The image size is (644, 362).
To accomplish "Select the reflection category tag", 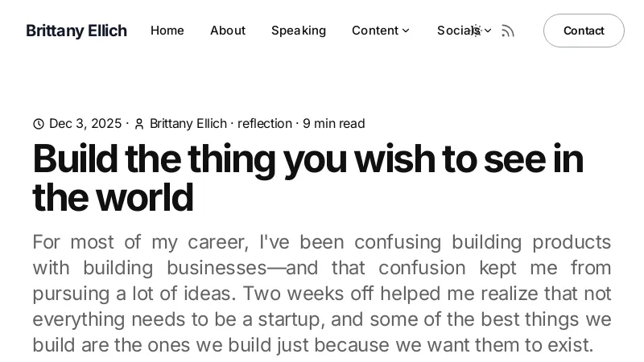I will (265, 124).
